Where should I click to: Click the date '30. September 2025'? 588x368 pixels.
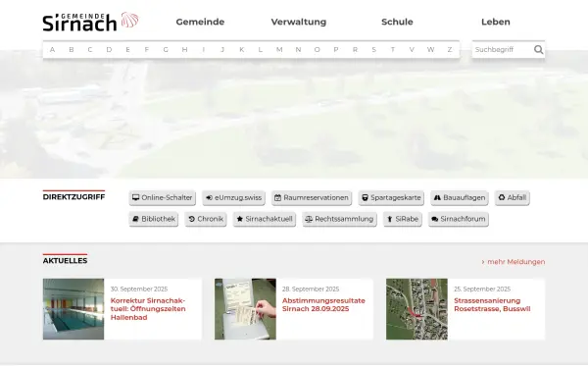[139, 289]
